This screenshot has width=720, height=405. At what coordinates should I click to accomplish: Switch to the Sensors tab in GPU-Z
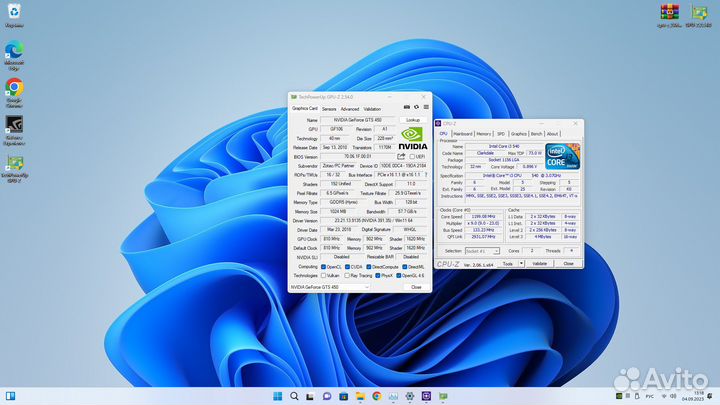point(329,109)
